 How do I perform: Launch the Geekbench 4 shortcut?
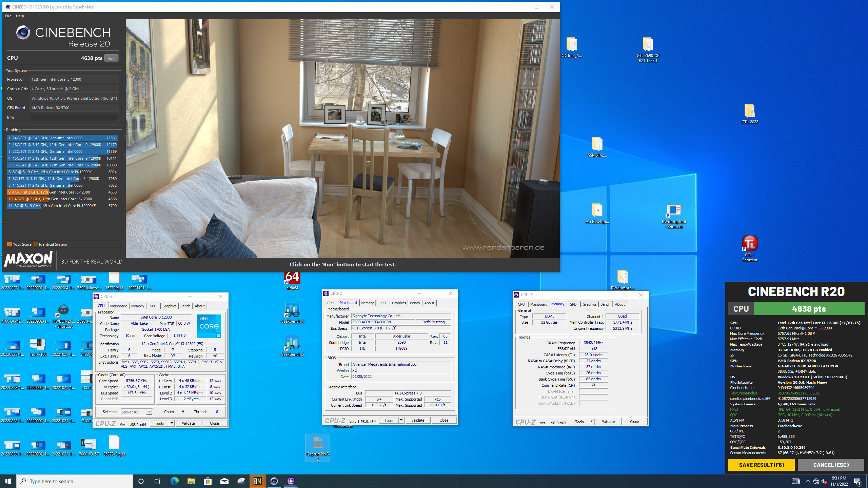click(x=292, y=312)
